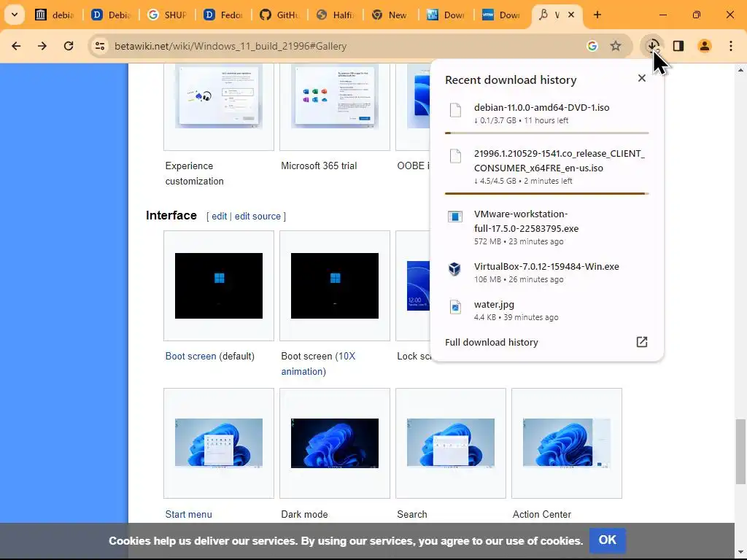The width and height of the screenshot is (747, 560).
Task: Open the Action Center screenshot thumbnail
Action: (566, 443)
